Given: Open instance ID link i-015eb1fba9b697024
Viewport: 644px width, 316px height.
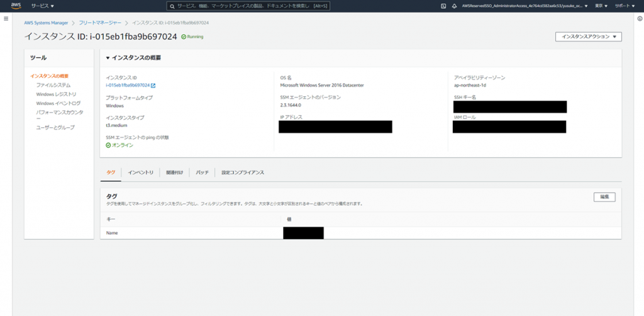Looking at the screenshot, I should [x=128, y=86].
